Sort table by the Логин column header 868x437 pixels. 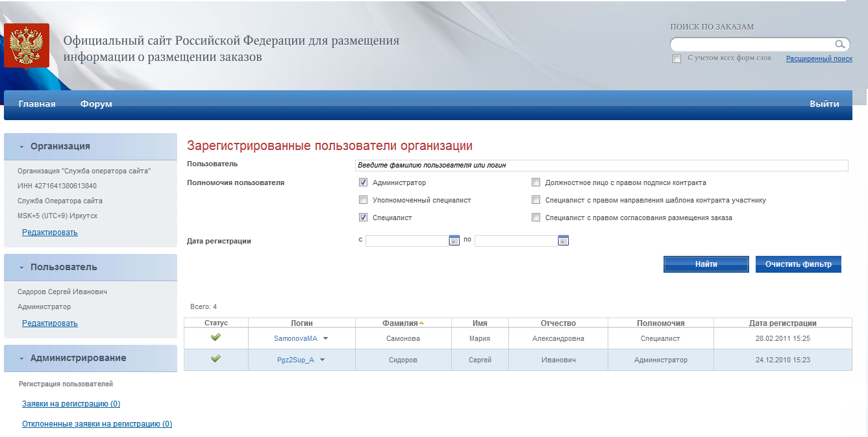302,323
